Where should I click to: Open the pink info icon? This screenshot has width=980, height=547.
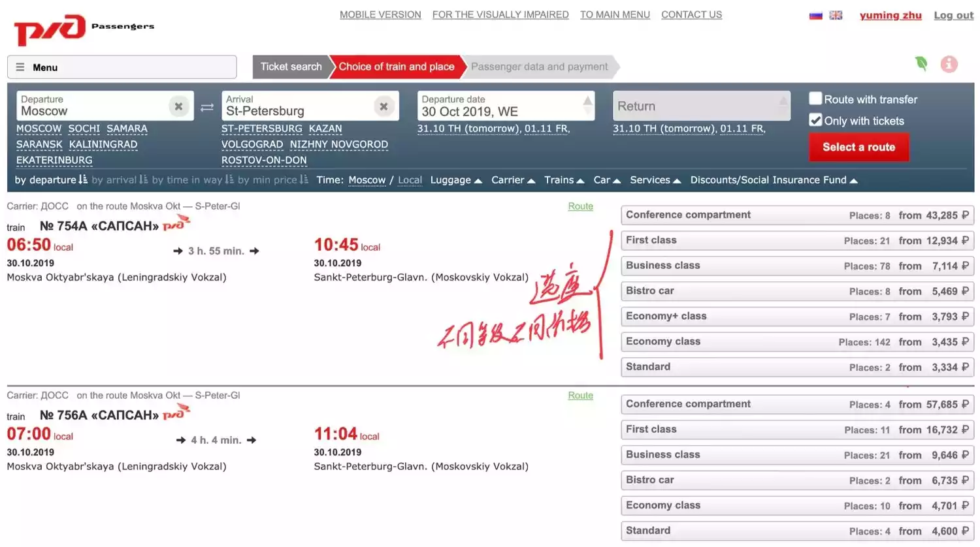(x=949, y=64)
